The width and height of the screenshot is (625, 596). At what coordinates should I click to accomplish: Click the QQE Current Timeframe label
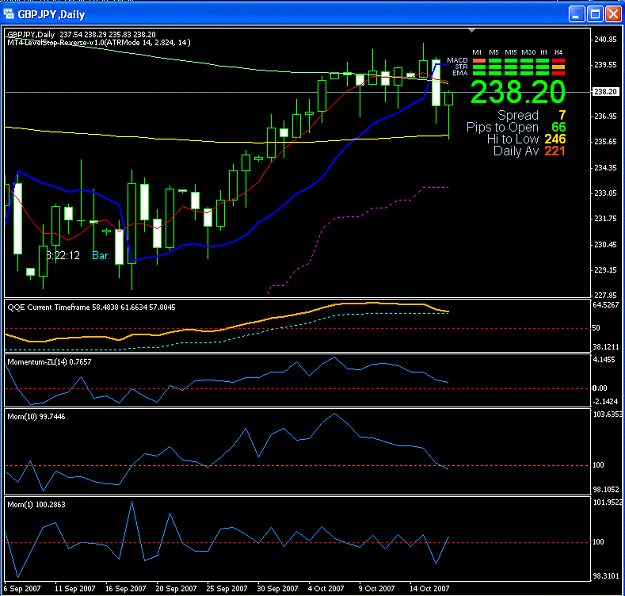pos(91,307)
